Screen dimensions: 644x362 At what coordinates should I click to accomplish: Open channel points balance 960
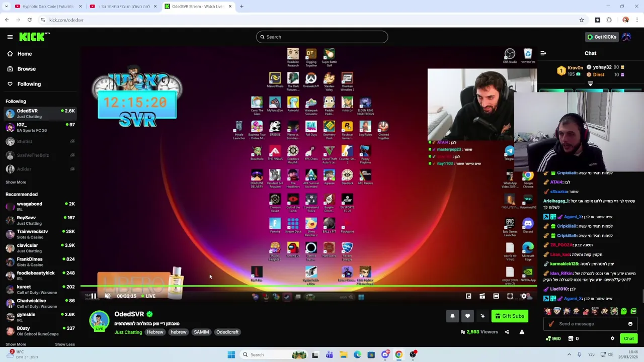[553, 338]
